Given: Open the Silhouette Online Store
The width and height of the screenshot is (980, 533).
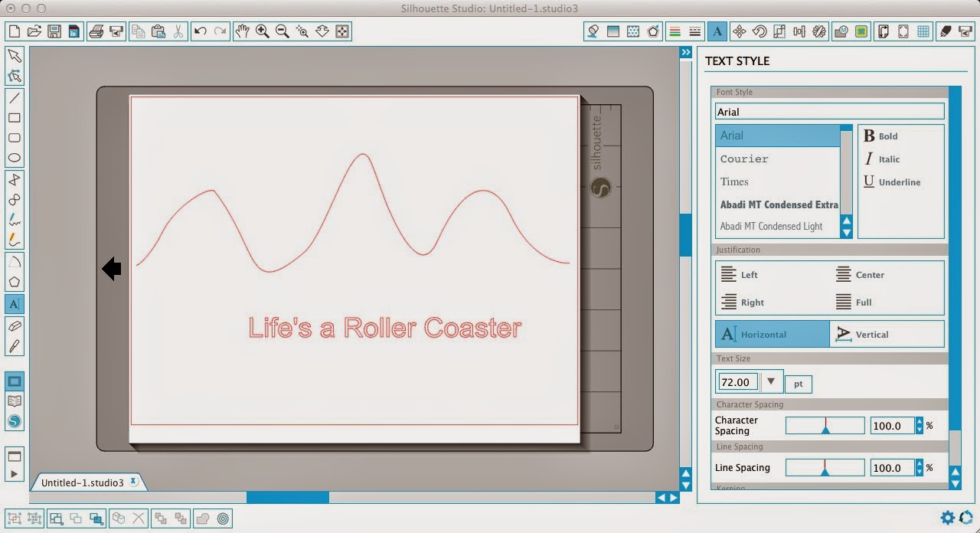Looking at the screenshot, I should [x=15, y=420].
